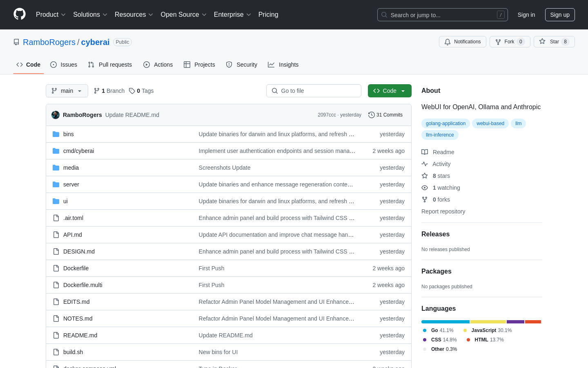Open 'New bins for UI' commit message
Image resolution: width=588 pixels, height=368 pixels.
[x=218, y=352]
